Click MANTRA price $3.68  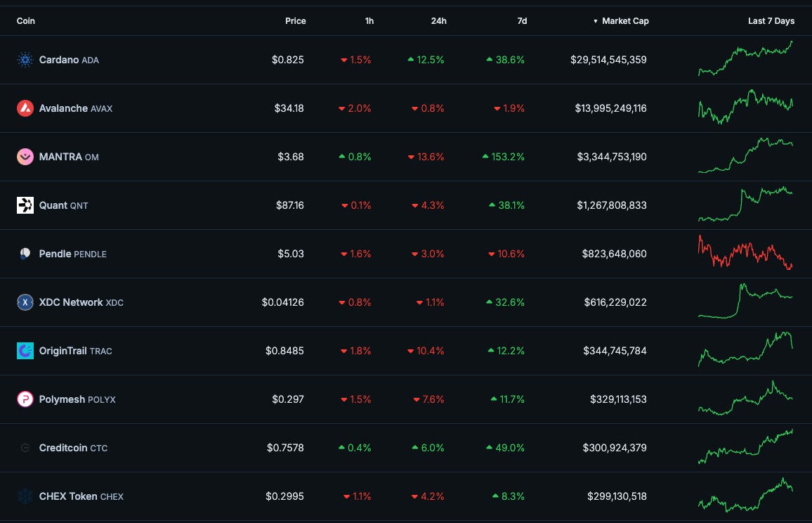click(x=291, y=157)
